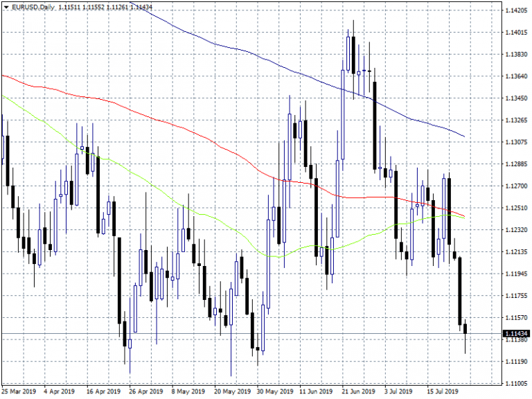
Task: Click the 16 Apr 2019 date label
Action: (x=105, y=391)
